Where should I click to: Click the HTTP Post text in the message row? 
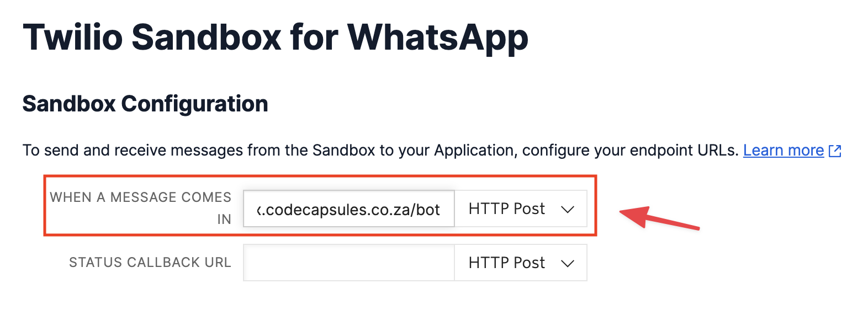pos(506,209)
